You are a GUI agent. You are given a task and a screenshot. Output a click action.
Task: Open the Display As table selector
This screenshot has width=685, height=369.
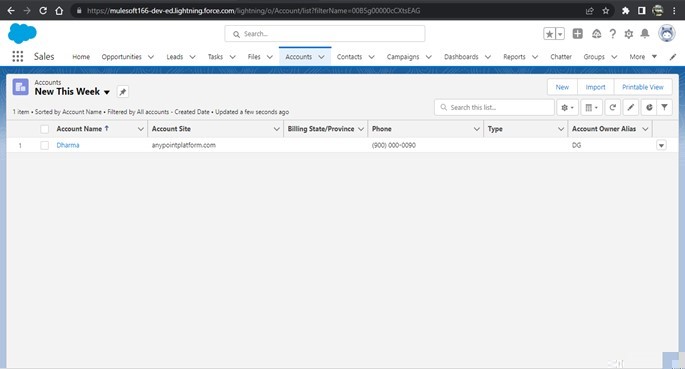592,107
